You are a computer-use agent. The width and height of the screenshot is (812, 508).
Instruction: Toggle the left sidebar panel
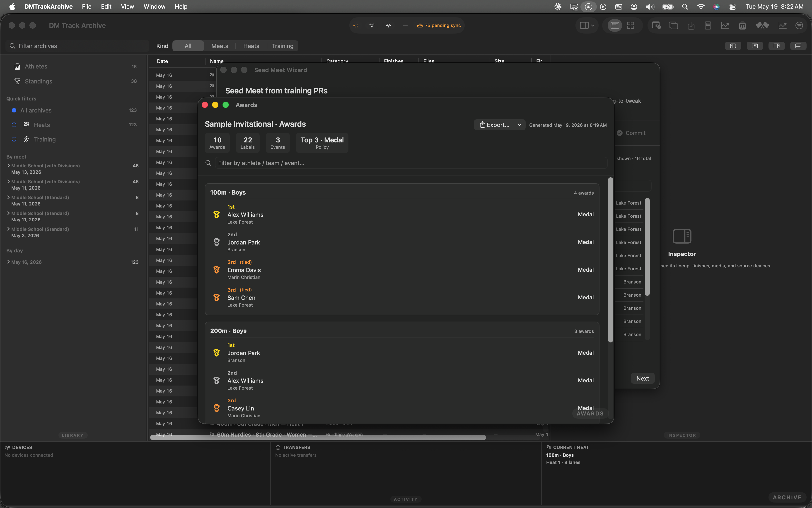(x=733, y=46)
